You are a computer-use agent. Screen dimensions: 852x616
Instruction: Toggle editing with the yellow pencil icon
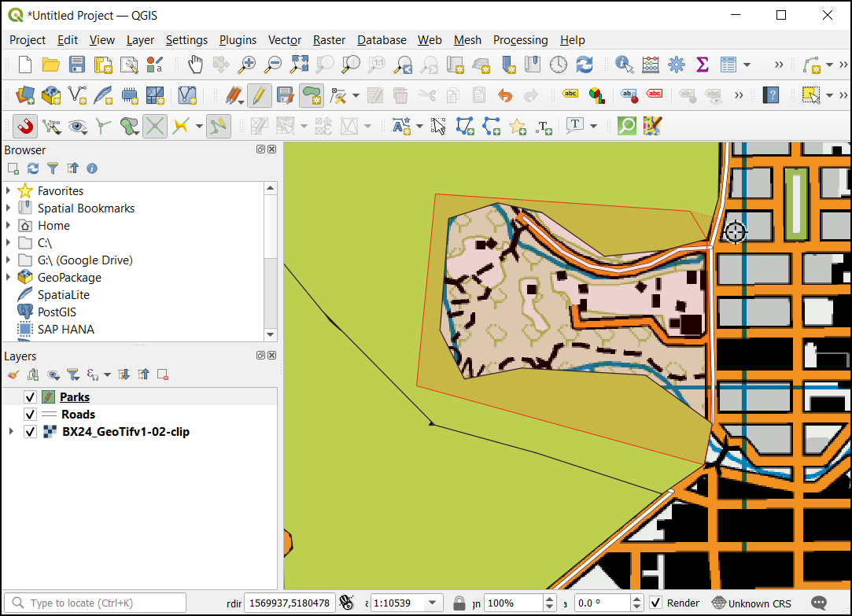coord(259,96)
